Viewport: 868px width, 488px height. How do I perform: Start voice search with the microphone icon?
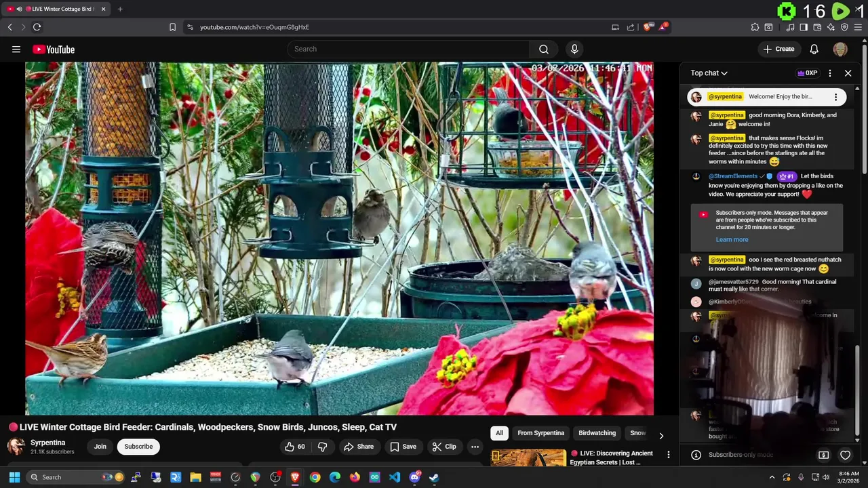coord(574,49)
